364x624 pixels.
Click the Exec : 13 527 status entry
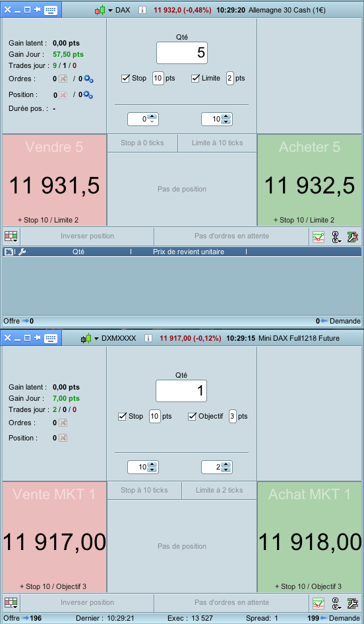[x=190, y=618]
